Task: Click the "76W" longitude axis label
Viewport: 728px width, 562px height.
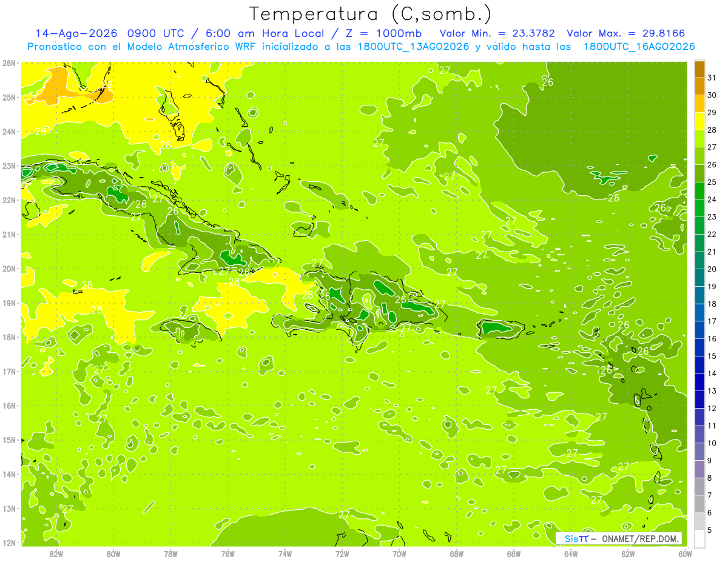Action: (228, 554)
